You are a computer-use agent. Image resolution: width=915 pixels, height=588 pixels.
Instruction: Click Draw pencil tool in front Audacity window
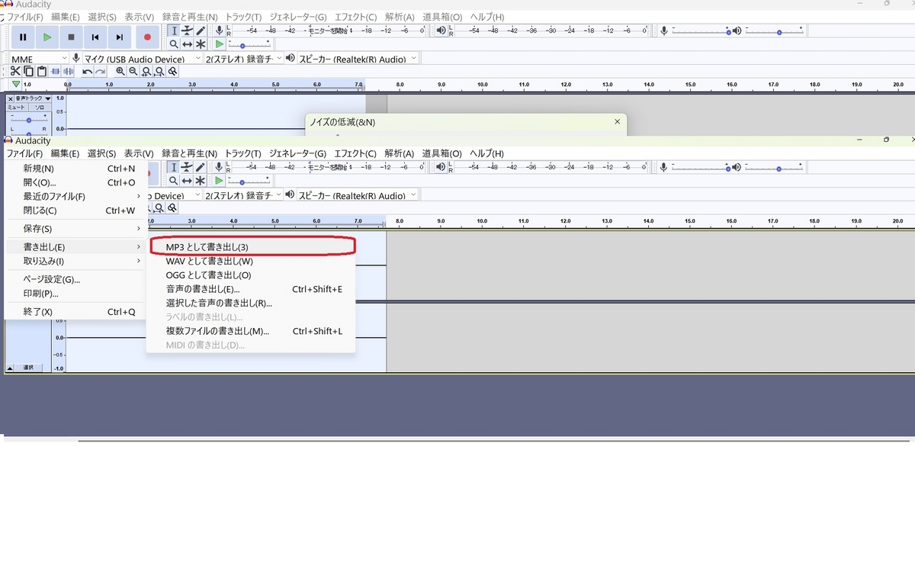[x=200, y=167]
